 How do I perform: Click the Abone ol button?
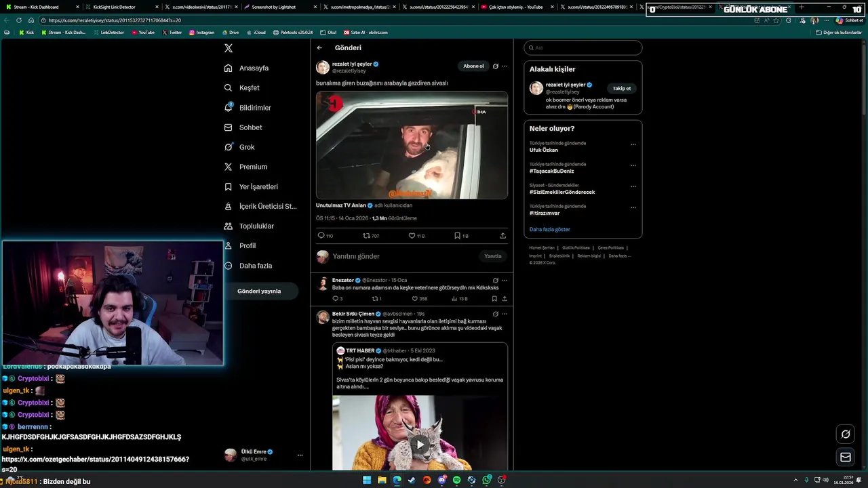pyautogui.click(x=473, y=66)
